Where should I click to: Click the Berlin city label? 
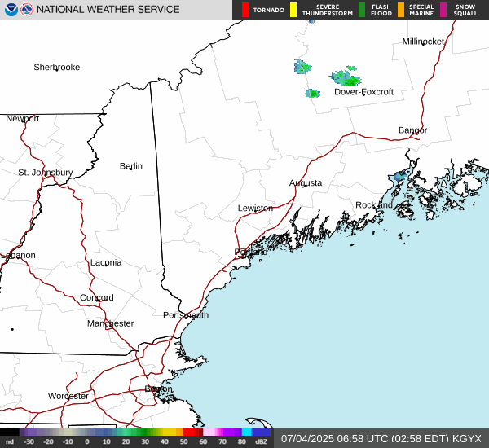coord(131,166)
